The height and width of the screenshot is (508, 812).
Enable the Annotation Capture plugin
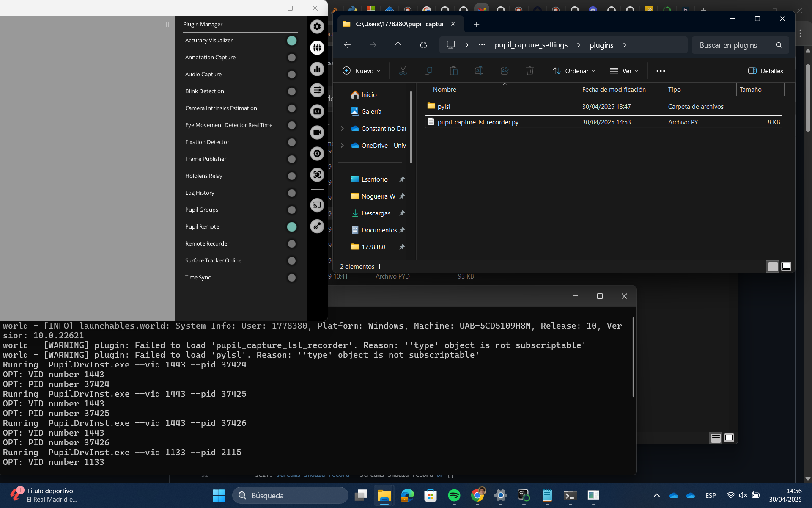coord(292,58)
